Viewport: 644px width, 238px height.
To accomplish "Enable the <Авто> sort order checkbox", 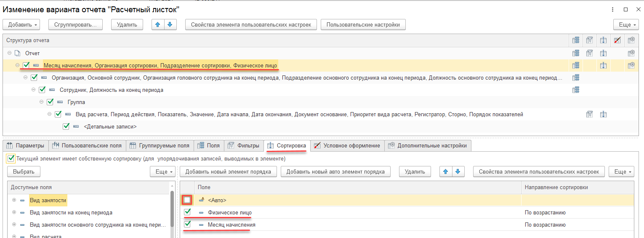I will pos(187,200).
